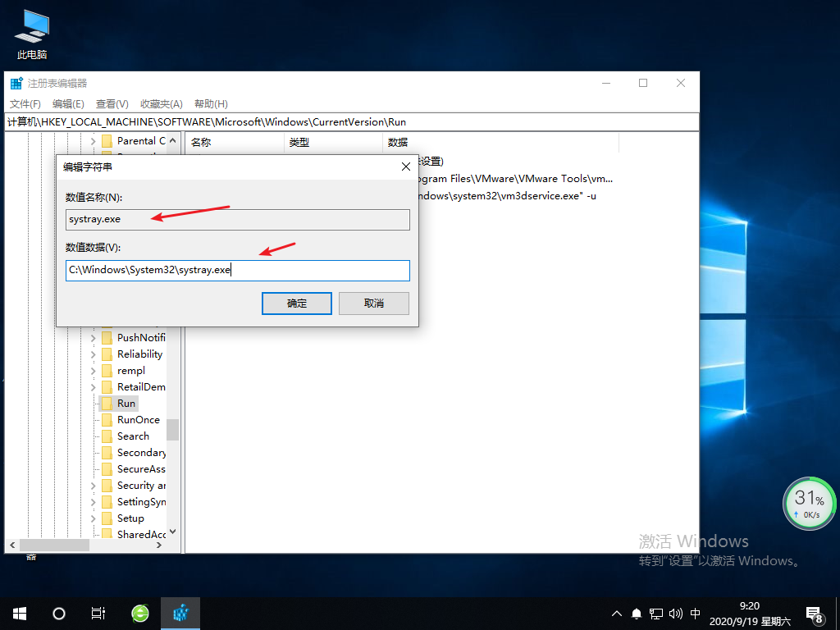The height and width of the screenshot is (630, 840).
Task: Click the 数值名称 input showing systray.exe
Action: point(237,219)
